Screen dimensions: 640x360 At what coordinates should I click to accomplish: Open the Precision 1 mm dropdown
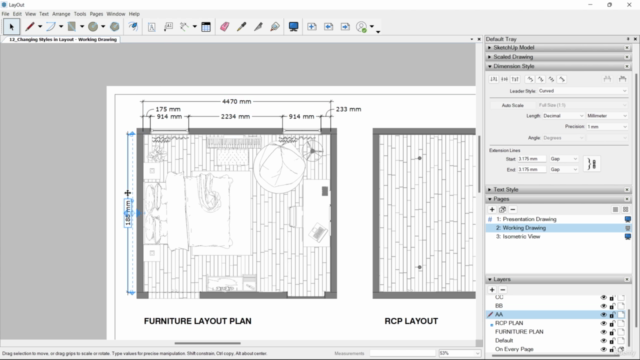coord(607,127)
